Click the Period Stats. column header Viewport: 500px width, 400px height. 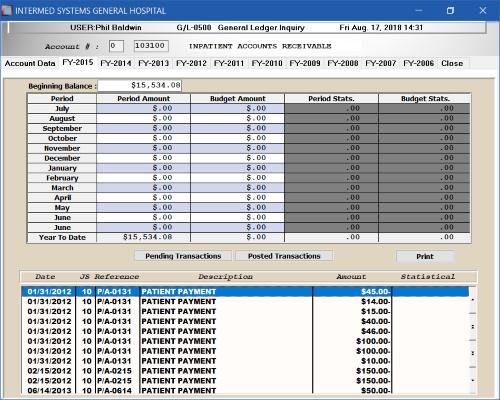click(x=331, y=99)
